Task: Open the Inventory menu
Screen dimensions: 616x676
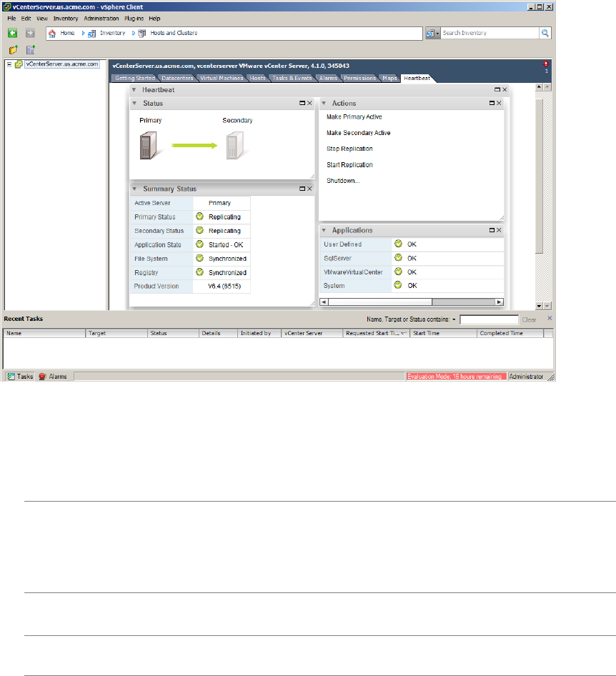Action: pos(66,19)
